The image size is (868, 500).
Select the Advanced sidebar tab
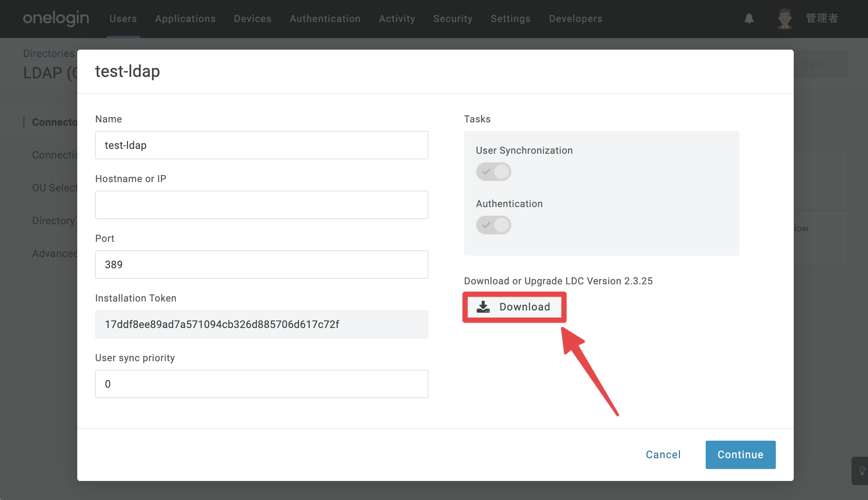tap(54, 253)
